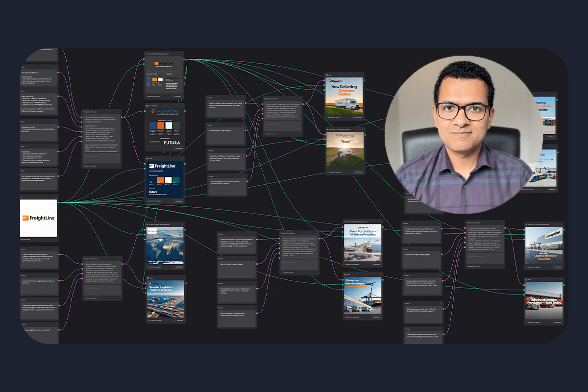The width and height of the screenshot is (588, 392).
Task: Click output port of Now Delivering Greener node
Action: point(366,81)
